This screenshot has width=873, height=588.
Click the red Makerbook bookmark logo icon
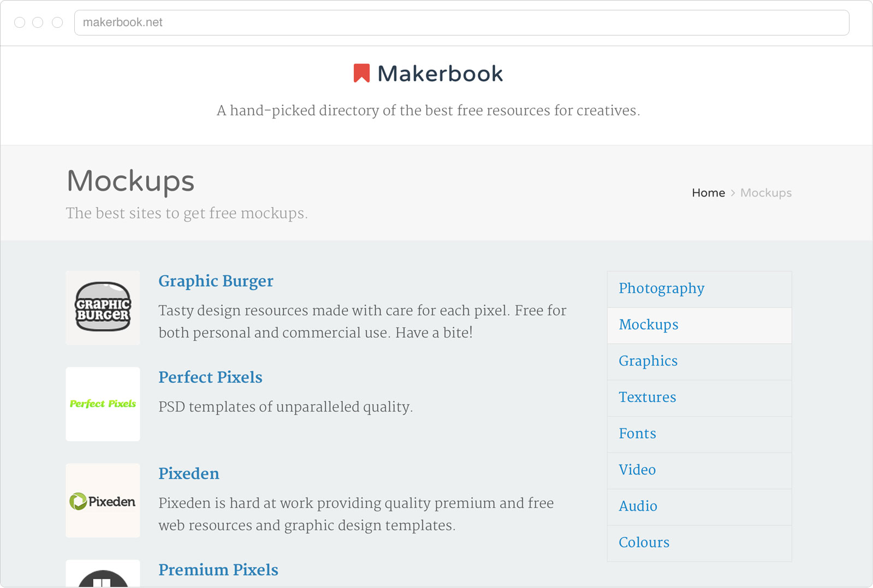(361, 73)
